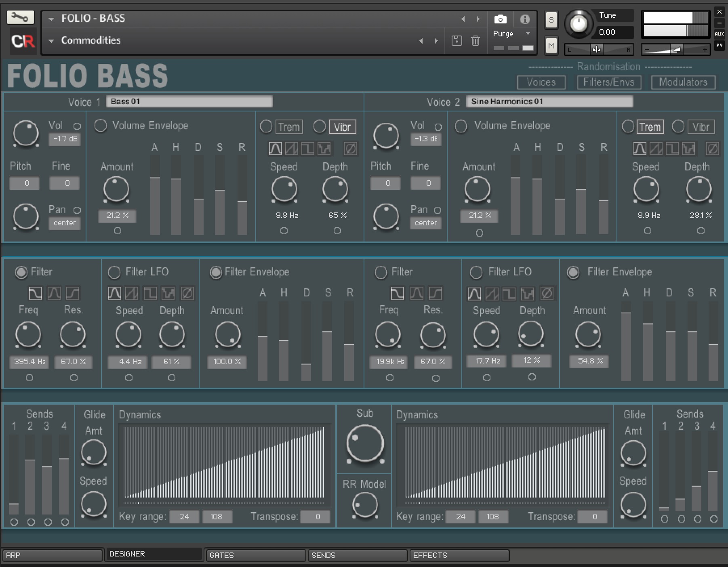Open Voice 2 Sine Harmonics 01 selector

pyautogui.click(x=549, y=101)
